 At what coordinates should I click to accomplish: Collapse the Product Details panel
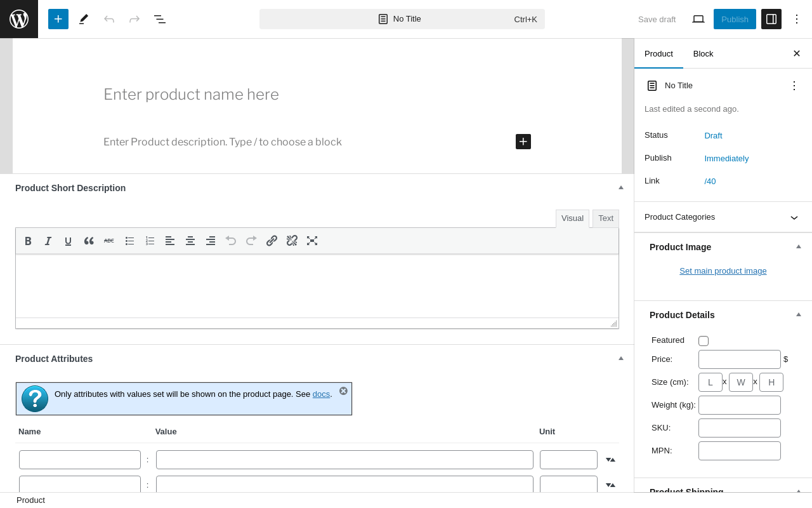(799, 314)
